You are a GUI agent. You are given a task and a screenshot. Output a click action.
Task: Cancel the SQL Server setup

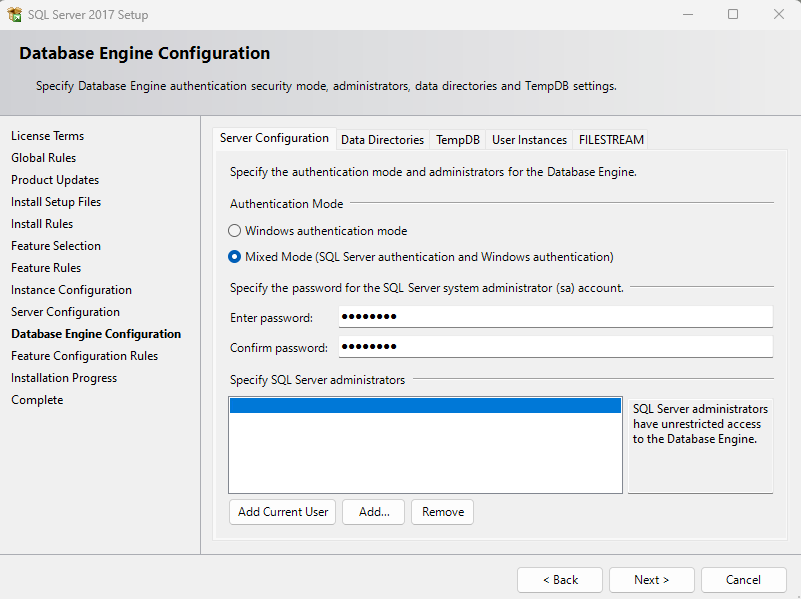click(744, 580)
